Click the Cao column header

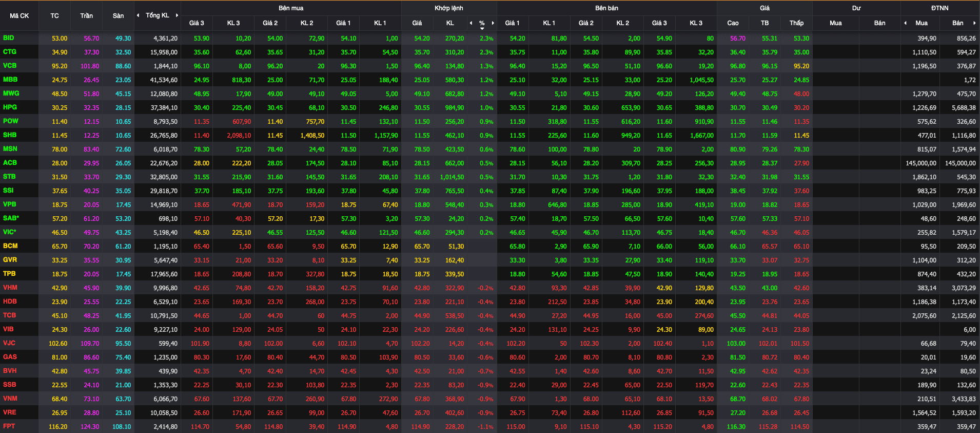pos(733,23)
